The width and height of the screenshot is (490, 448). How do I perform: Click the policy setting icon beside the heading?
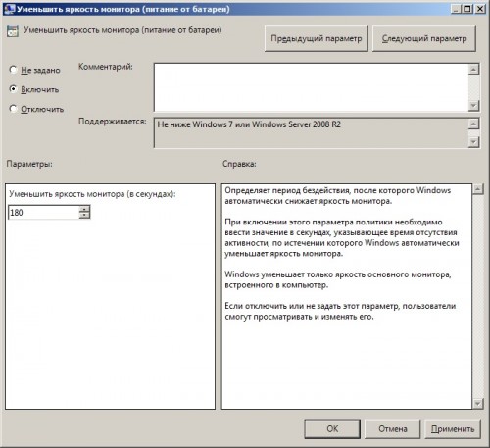click(x=13, y=31)
